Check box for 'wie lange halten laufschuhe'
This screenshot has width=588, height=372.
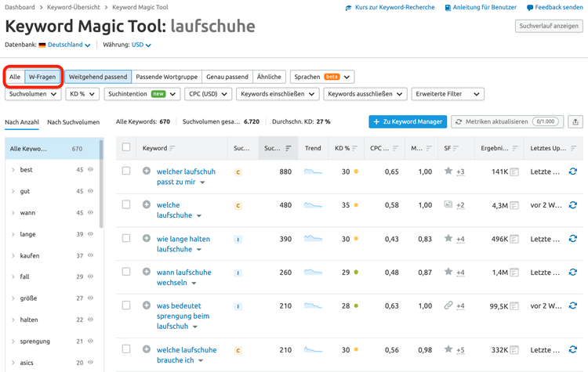coord(126,238)
